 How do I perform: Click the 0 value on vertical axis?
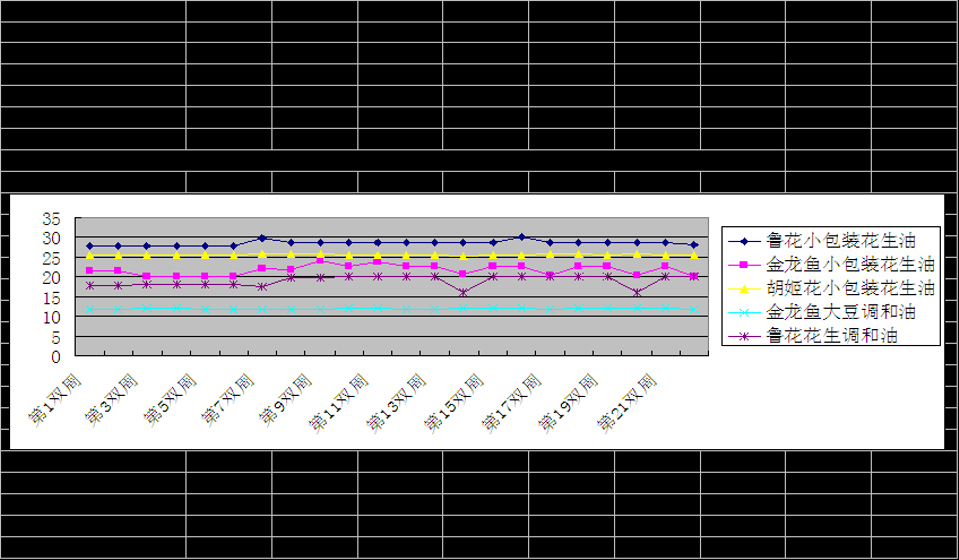56,357
